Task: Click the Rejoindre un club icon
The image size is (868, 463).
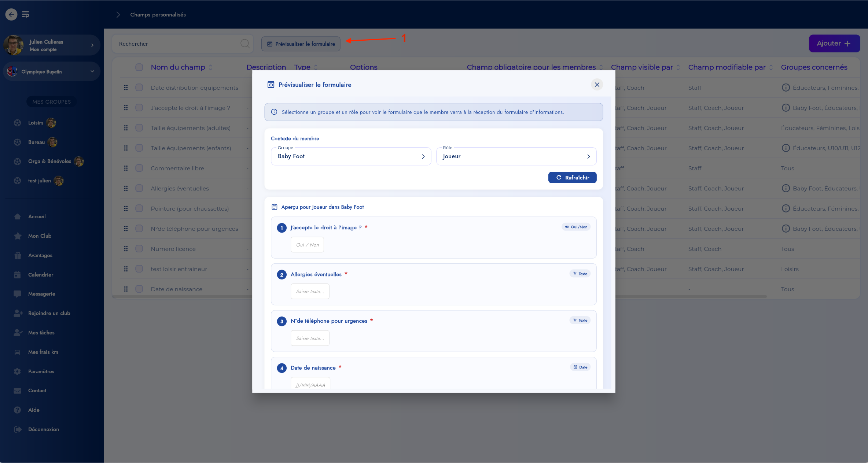Action: pos(18,313)
